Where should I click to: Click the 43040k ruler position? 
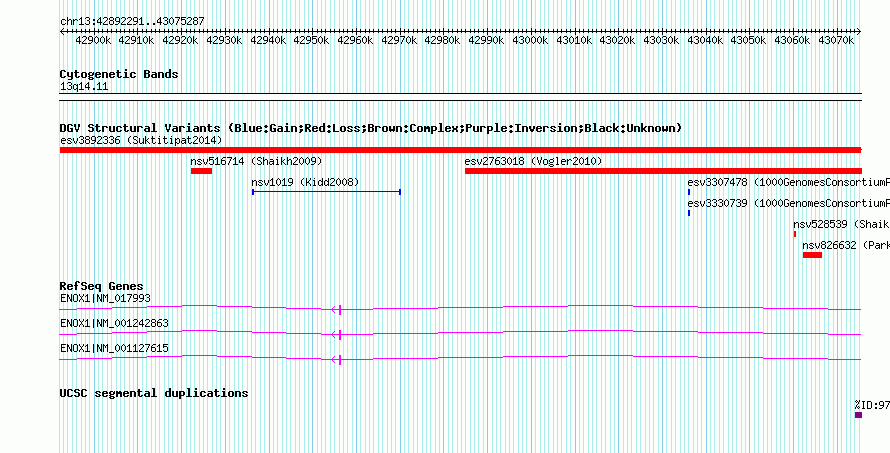[705, 40]
